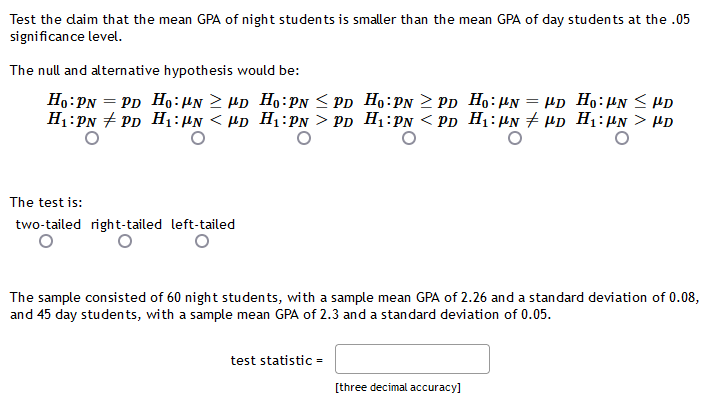Click the H1: μN > μD formula text

click(621, 121)
